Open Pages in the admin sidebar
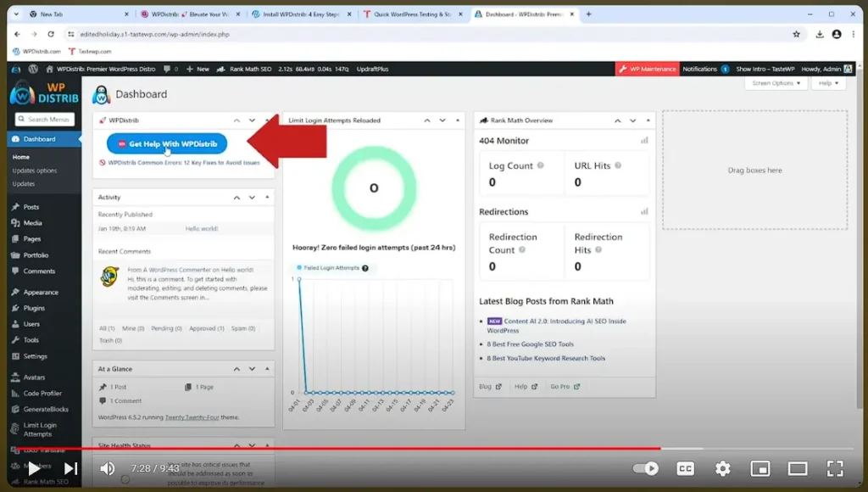This screenshot has height=492, width=868. 32,239
